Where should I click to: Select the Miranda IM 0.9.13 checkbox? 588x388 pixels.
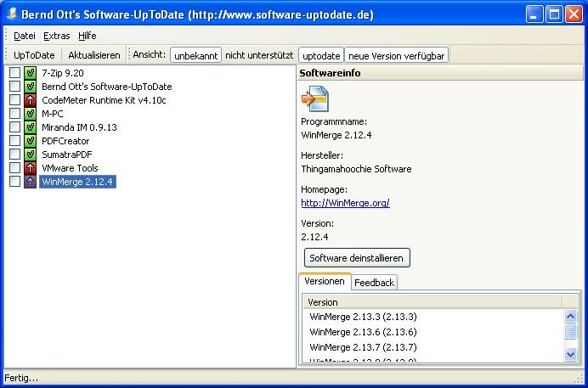point(14,127)
